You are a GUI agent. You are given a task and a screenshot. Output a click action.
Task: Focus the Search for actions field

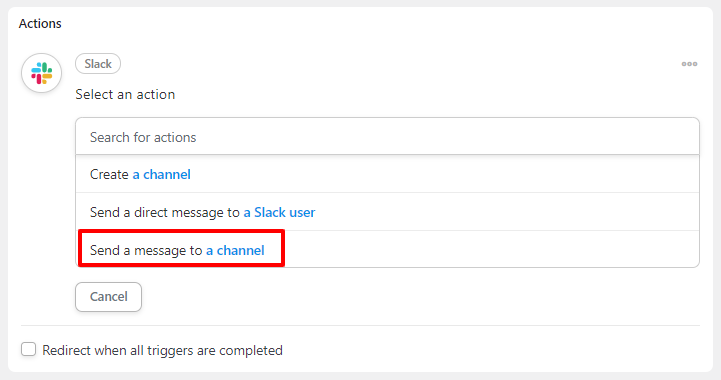387,137
